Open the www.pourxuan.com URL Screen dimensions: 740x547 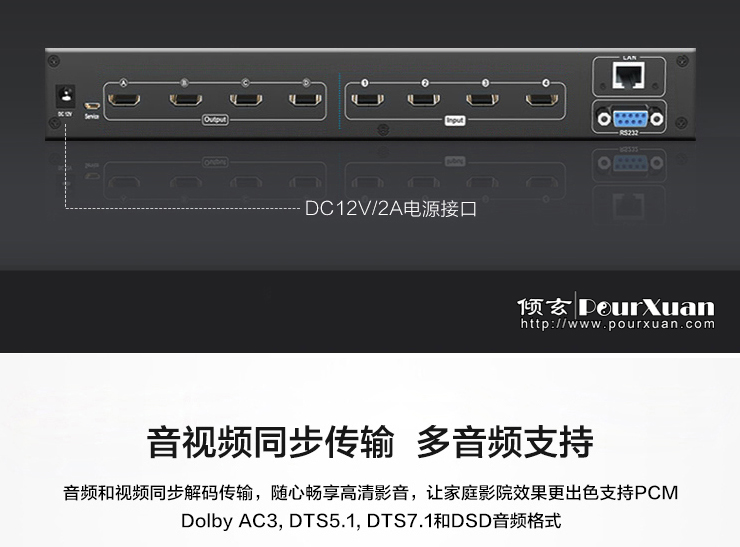click(617, 324)
